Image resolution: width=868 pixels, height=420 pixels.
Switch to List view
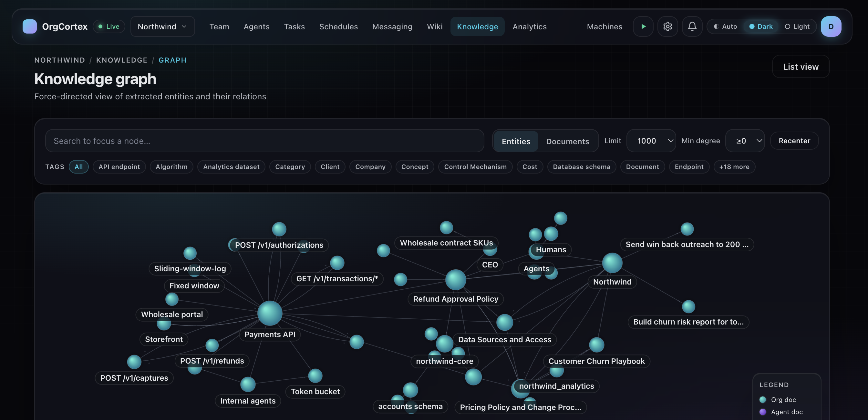click(x=801, y=66)
